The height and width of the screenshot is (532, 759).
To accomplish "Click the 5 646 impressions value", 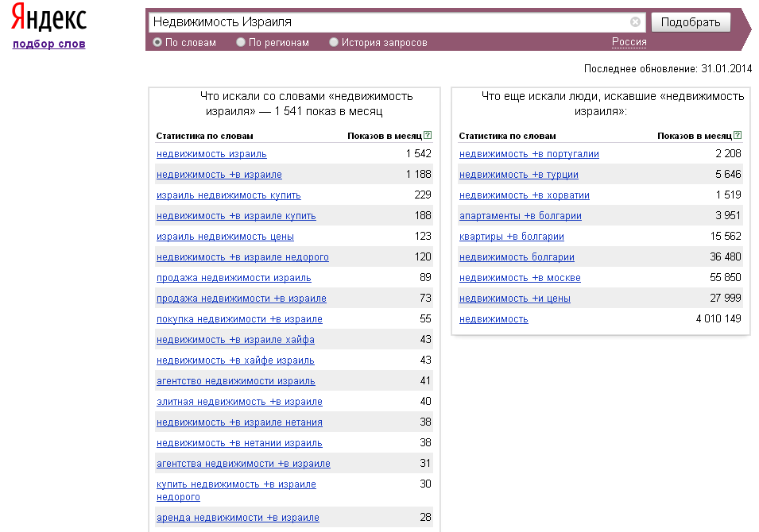I will (729, 174).
